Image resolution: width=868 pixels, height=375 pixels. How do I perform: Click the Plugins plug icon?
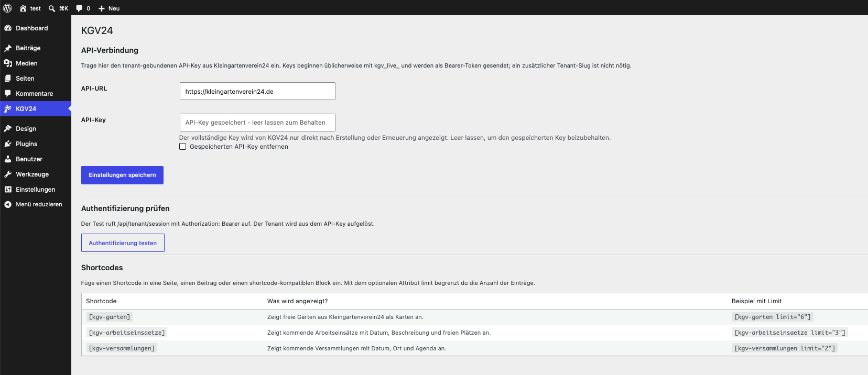tap(8, 144)
